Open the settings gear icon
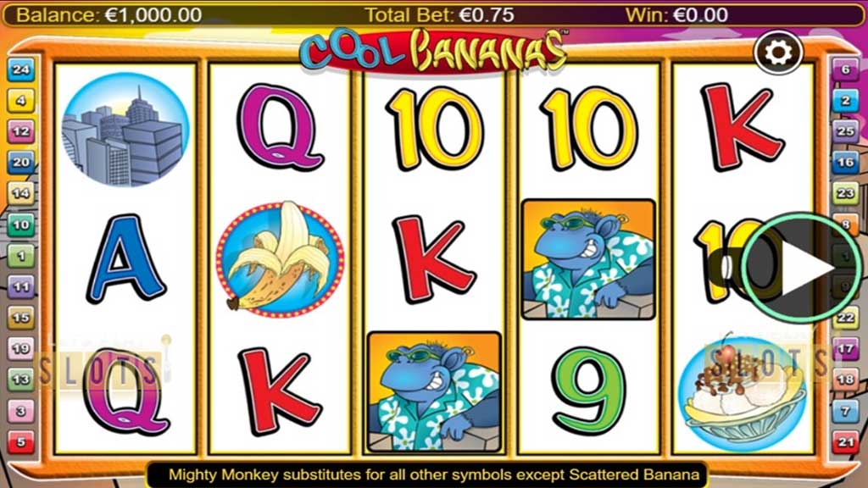 778,53
